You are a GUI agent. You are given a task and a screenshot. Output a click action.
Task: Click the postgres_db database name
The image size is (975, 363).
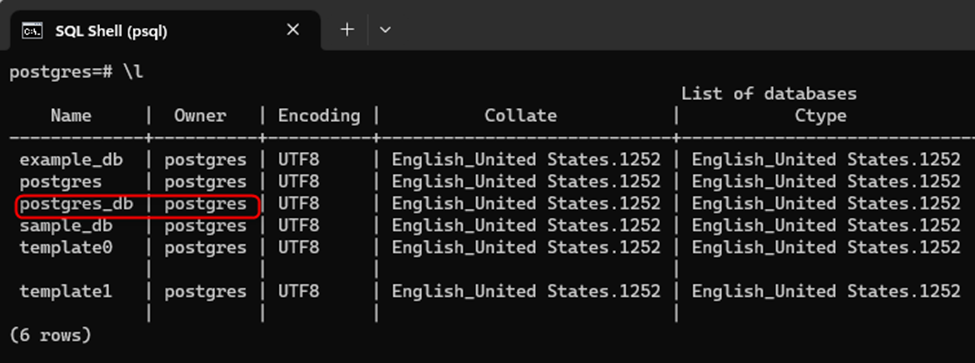click(76, 204)
